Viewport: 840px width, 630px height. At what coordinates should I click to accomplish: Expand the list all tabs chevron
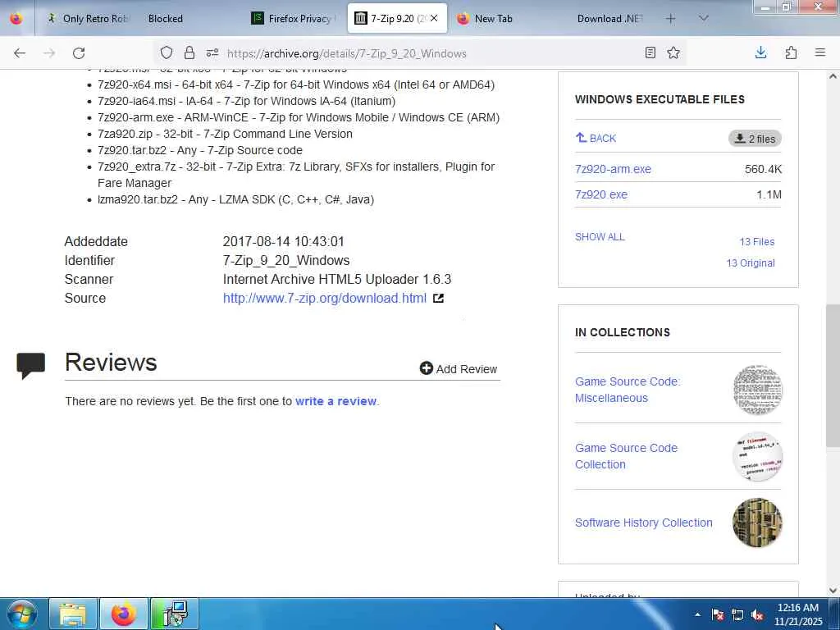[x=704, y=18]
